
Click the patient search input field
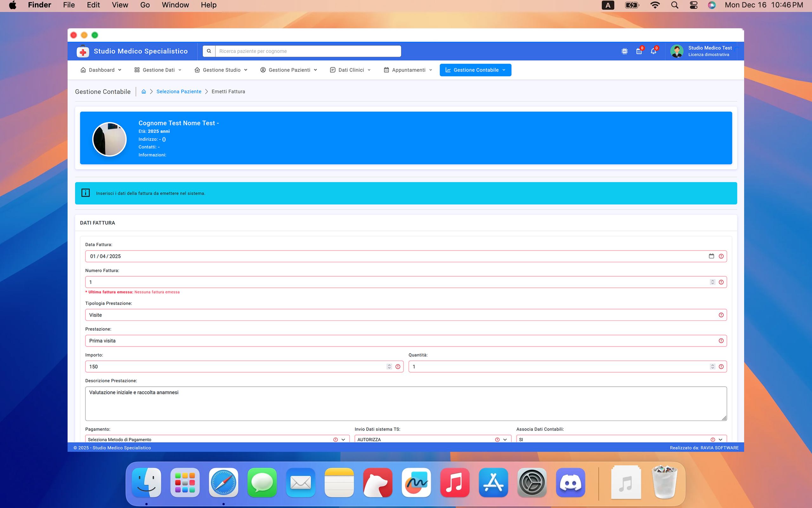coord(308,51)
